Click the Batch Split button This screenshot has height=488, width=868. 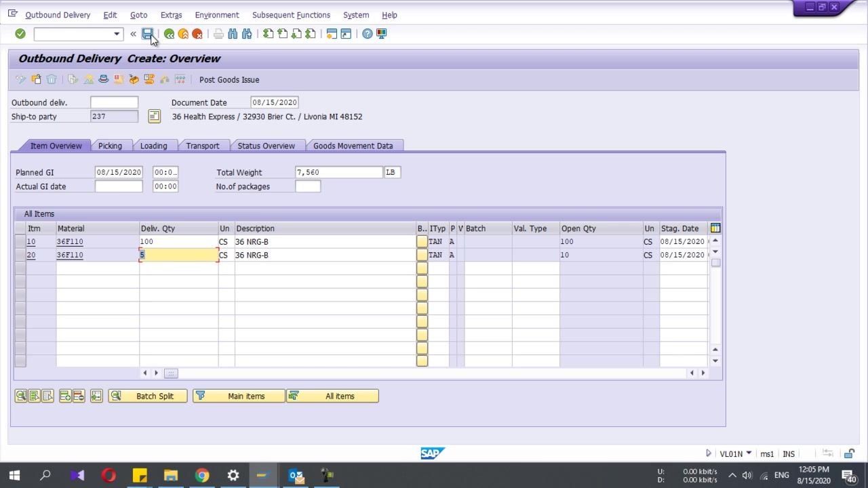148,396
